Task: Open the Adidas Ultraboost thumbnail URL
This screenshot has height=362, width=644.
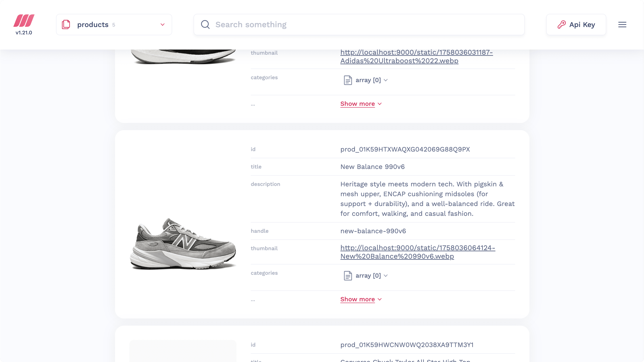Action: 416,56
